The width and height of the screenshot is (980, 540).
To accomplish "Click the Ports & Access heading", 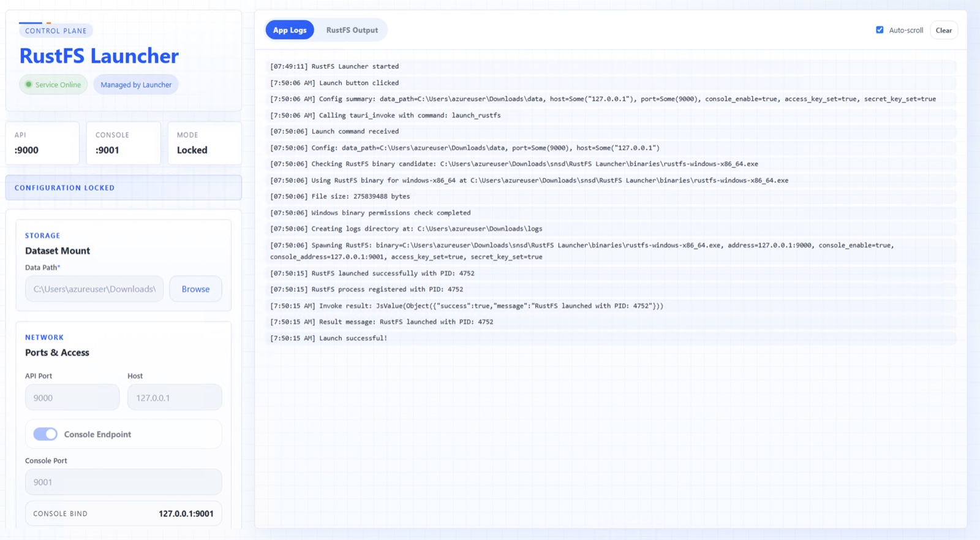I will click(57, 352).
